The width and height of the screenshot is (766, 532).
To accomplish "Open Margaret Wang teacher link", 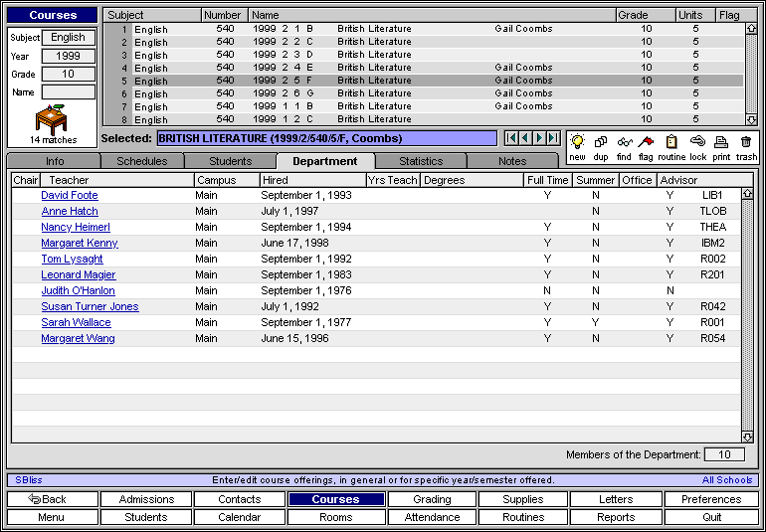I will click(78, 338).
